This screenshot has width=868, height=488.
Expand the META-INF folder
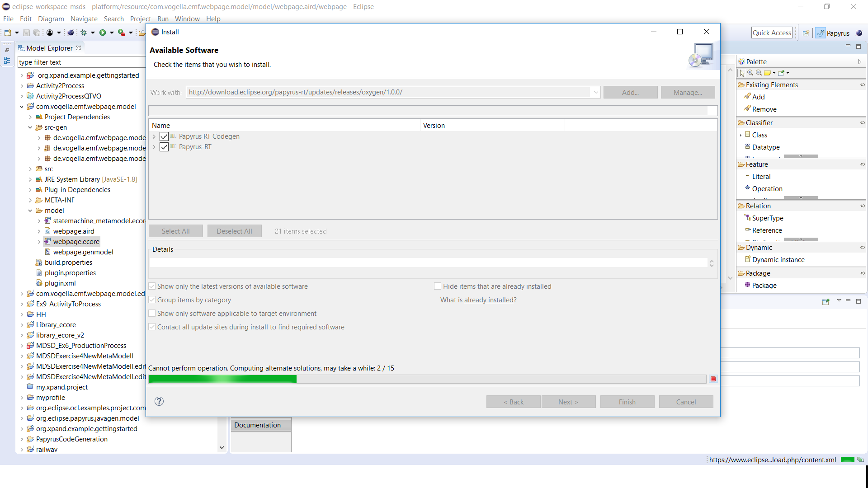[x=30, y=200]
